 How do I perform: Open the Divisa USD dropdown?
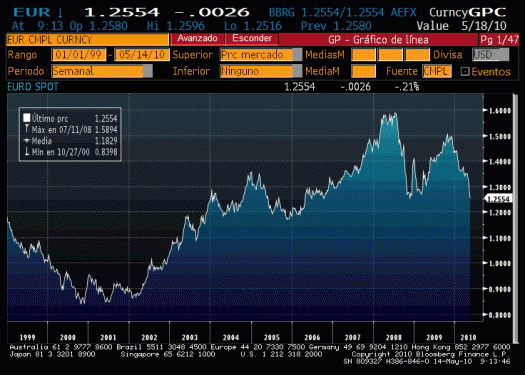click(491, 55)
